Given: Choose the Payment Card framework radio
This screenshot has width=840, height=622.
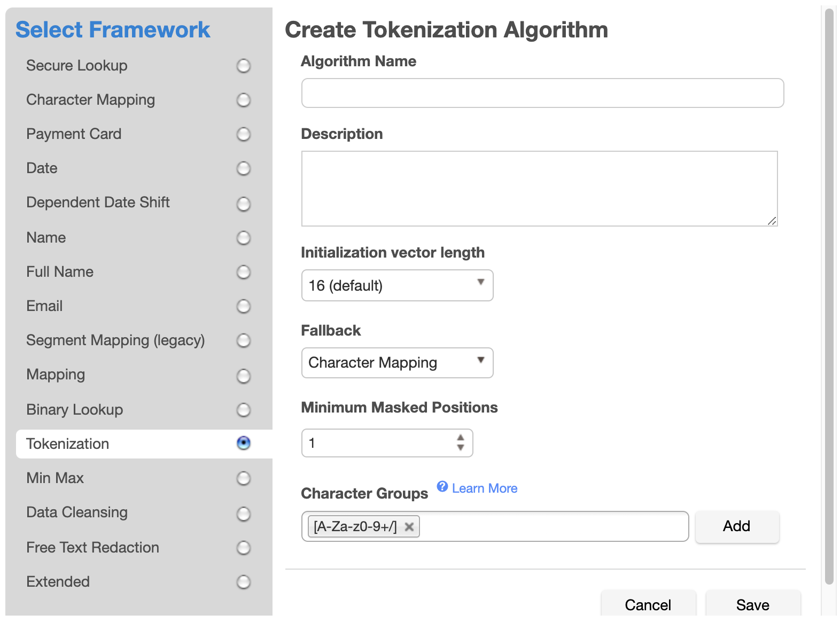Looking at the screenshot, I should [x=244, y=134].
